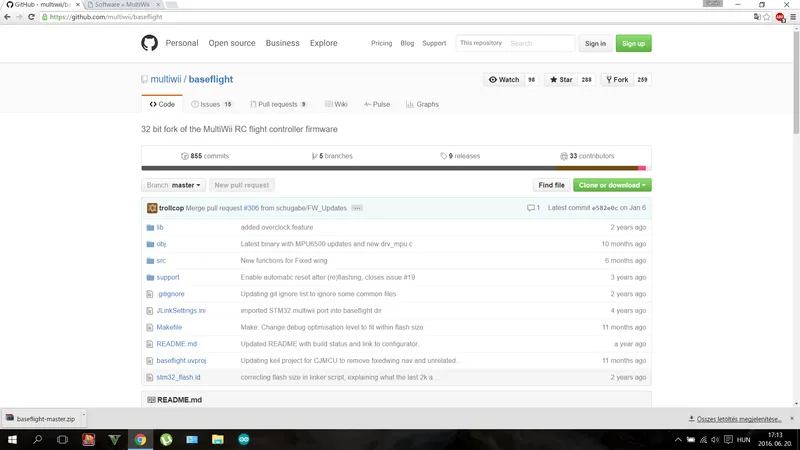Open the Pulse tab

377,104
